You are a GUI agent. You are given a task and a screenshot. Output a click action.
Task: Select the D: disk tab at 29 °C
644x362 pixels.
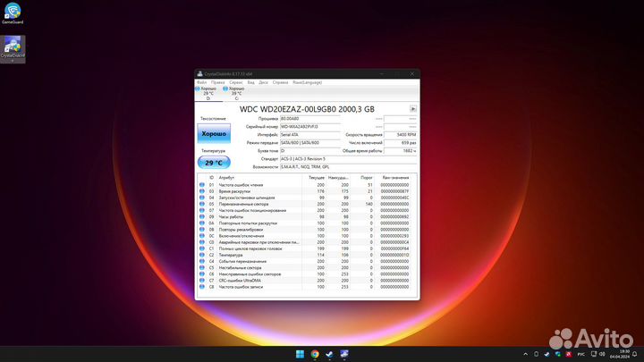(x=208, y=94)
